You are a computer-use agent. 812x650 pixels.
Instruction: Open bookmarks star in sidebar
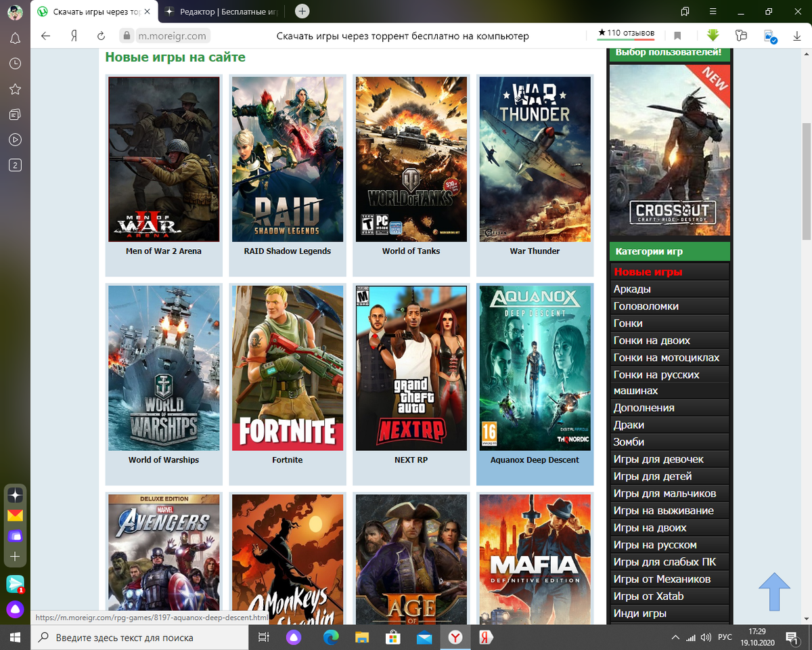(15, 89)
